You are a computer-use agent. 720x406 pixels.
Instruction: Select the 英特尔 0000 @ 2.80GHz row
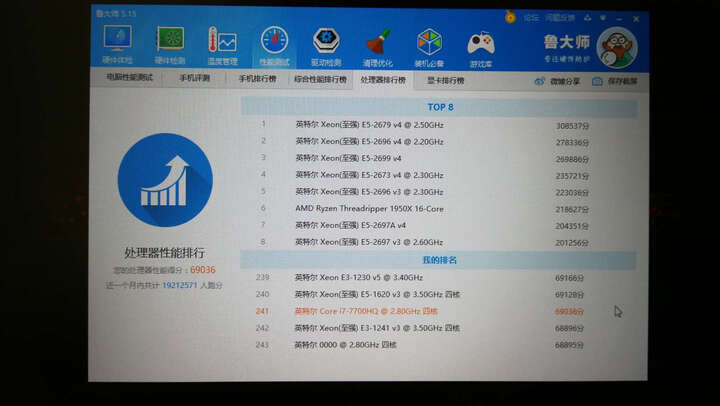[x=439, y=345]
